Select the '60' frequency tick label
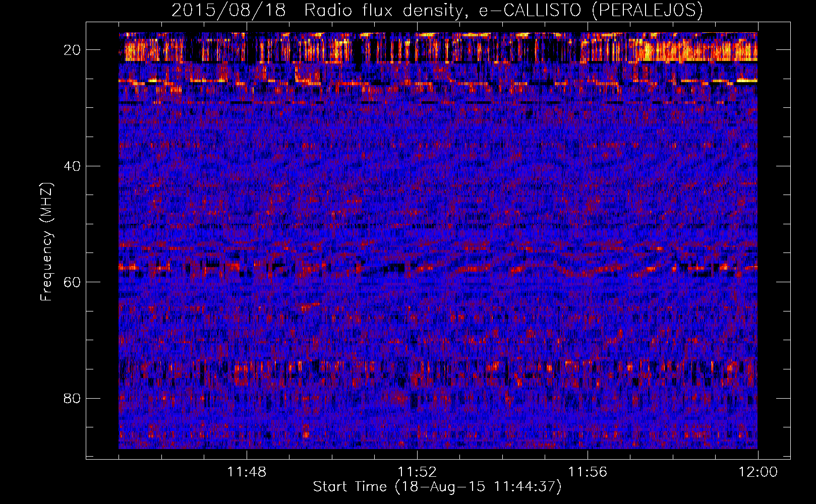 coord(73,282)
